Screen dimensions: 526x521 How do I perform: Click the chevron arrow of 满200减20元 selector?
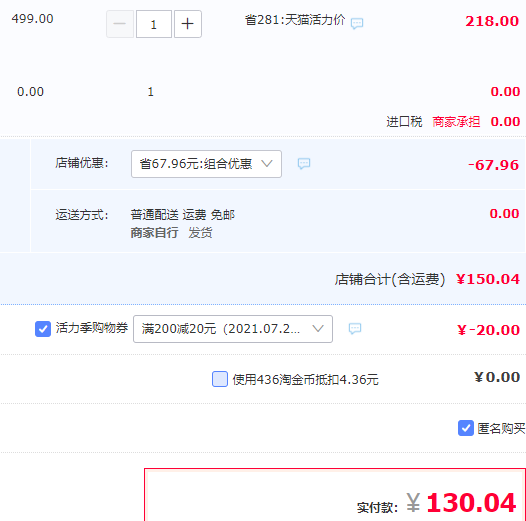pyautogui.click(x=318, y=329)
